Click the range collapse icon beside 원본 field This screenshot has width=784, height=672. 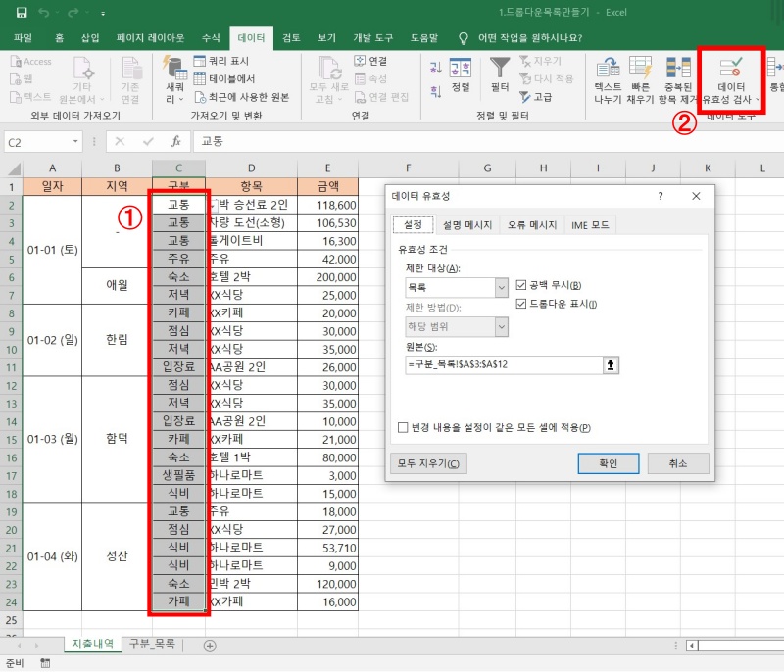pyautogui.click(x=612, y=365)
